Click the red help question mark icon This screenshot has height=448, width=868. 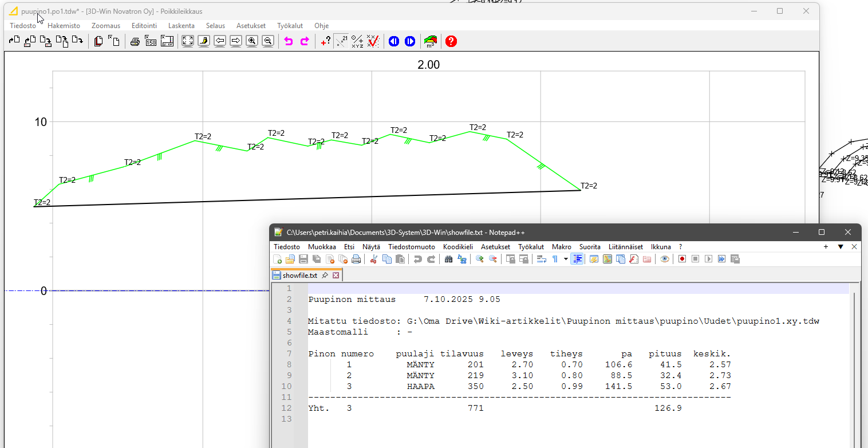click(451, 41)
